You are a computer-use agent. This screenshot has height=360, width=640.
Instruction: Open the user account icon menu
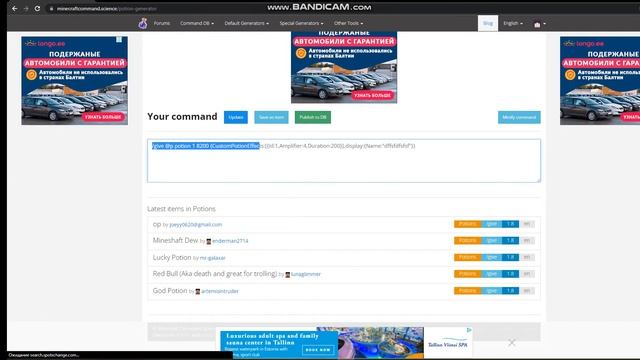click(x=539, y=24)
